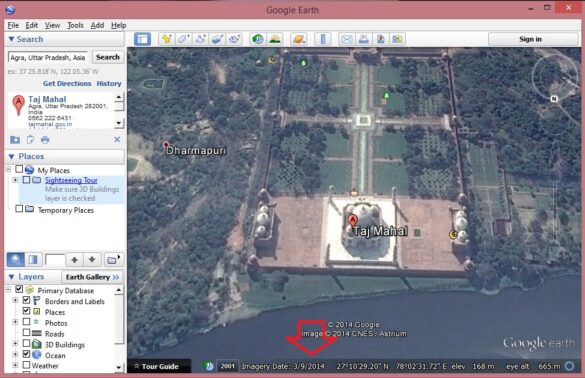
Task: Print search results printer icon
Action: 45,140
